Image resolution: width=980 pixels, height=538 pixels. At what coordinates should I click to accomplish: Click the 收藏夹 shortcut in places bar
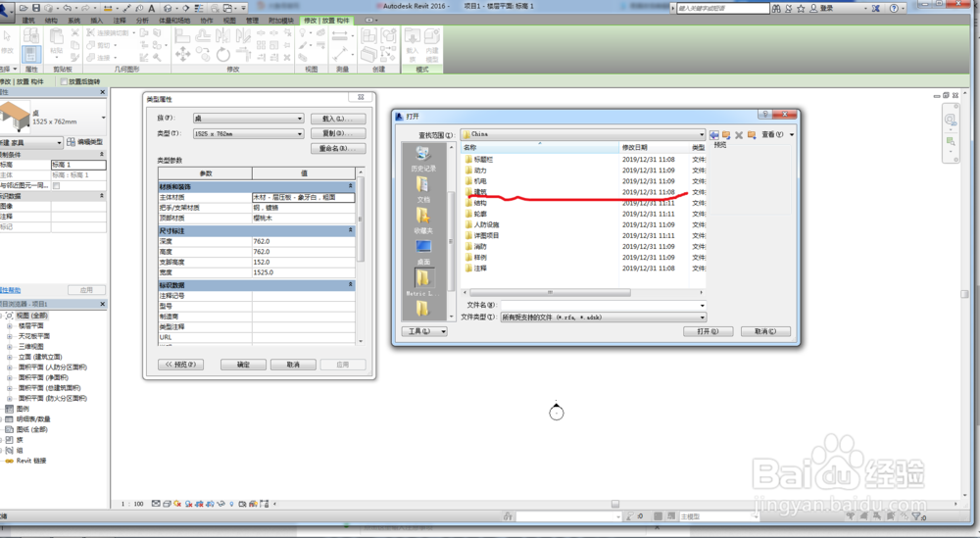tap(423, 220)
